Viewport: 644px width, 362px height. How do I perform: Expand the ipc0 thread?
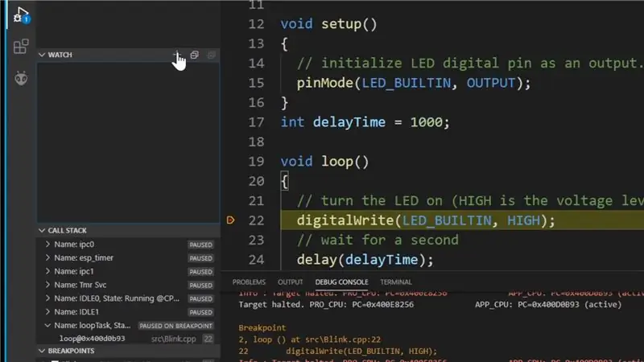[47, 245]
